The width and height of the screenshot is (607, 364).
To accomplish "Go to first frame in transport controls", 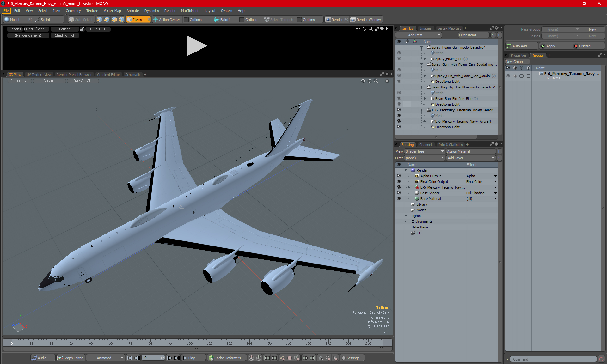I will point(130,358).
